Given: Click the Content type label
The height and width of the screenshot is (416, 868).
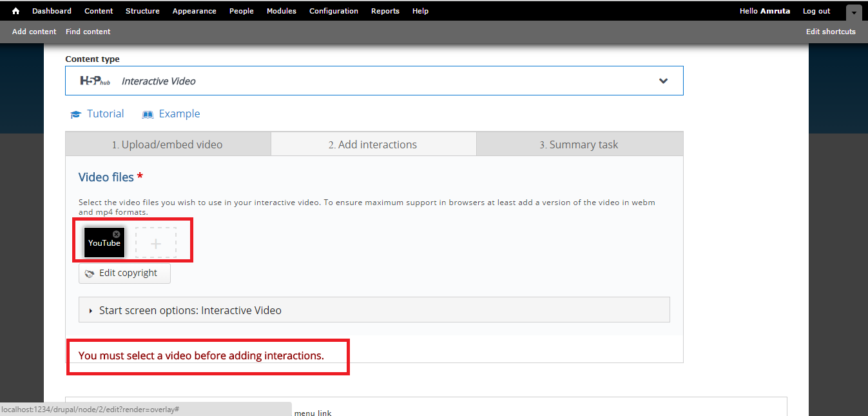Looking at the screenshot, I should click(x=92, y=59).
